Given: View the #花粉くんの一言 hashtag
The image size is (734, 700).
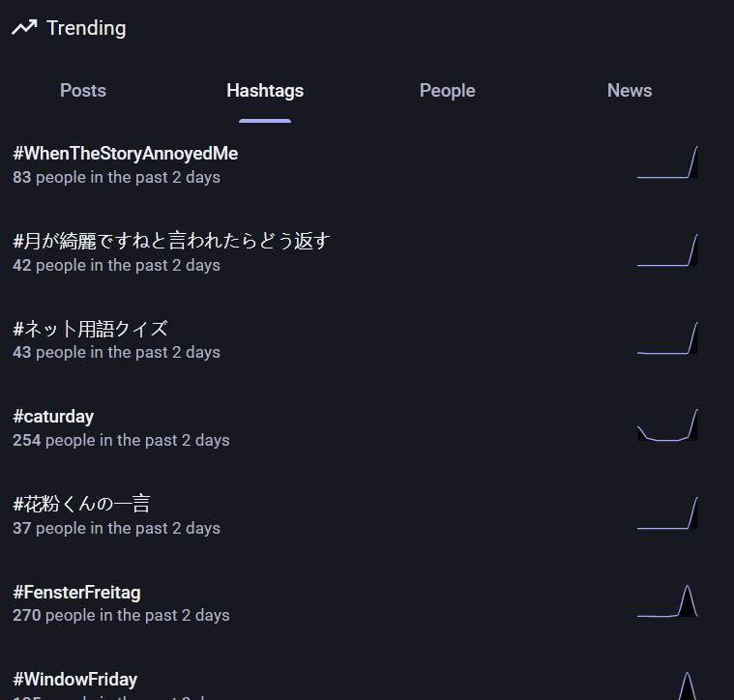Looking at the screenshot, I should click(x=82, y=504).
